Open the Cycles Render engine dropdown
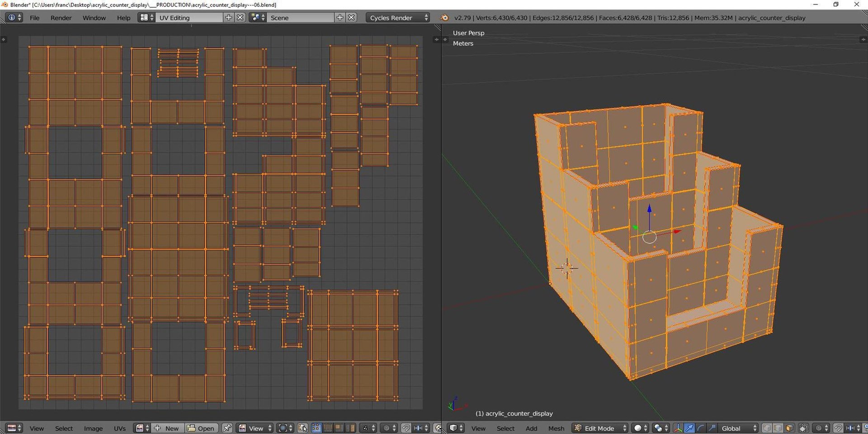The width and height of the screenshot is (868, 434). (398, 18)
